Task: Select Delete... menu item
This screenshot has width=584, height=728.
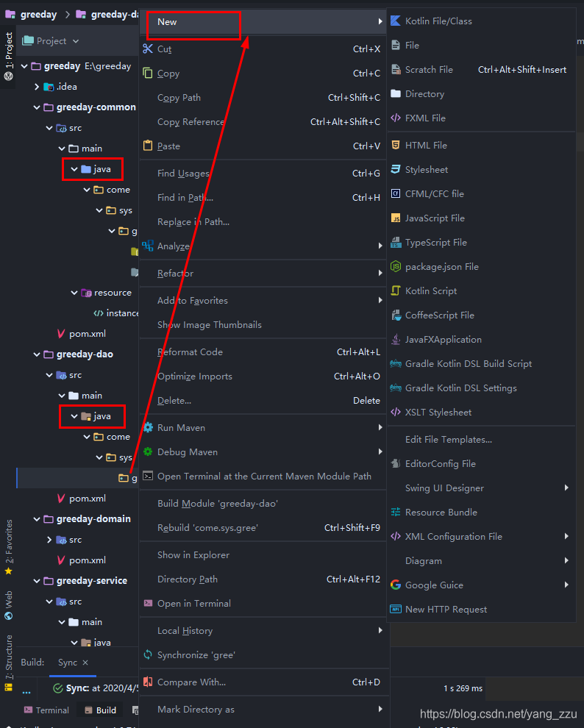Action: (x=263, y=400)
